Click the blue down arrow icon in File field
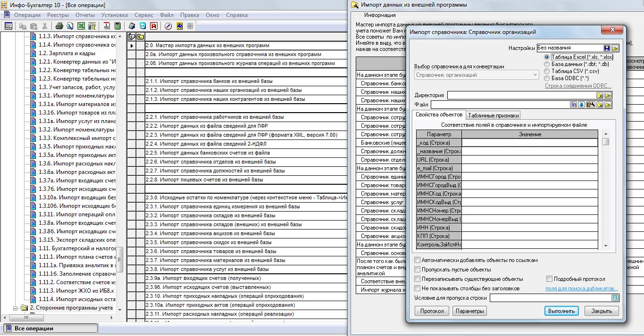The height and width of the screenshot is (336, 644). (x=581, y=105)
